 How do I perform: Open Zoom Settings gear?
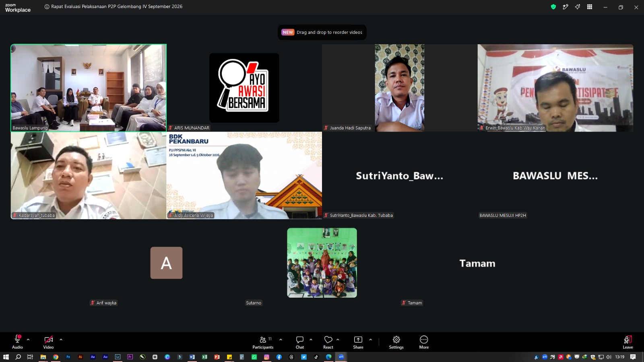click(x=396, y=342)
